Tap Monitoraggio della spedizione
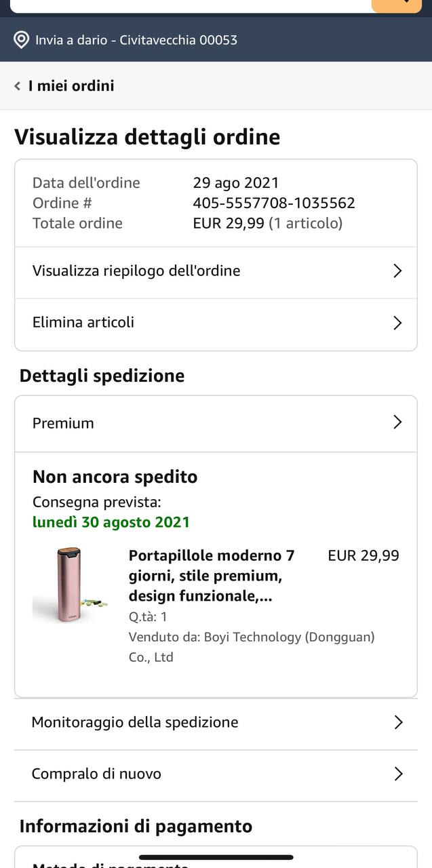The width and height of the screenshot is (432, 868). click(x=135, y=722)
